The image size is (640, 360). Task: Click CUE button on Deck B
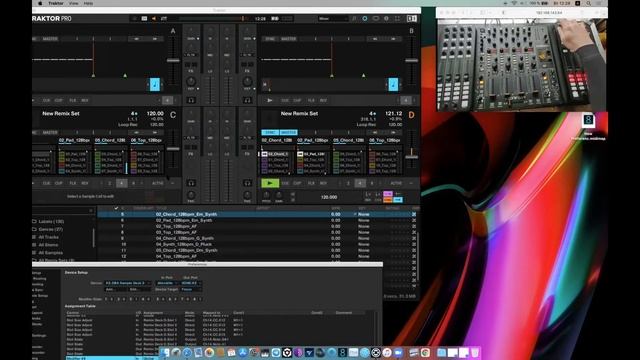tap(285, 100)
